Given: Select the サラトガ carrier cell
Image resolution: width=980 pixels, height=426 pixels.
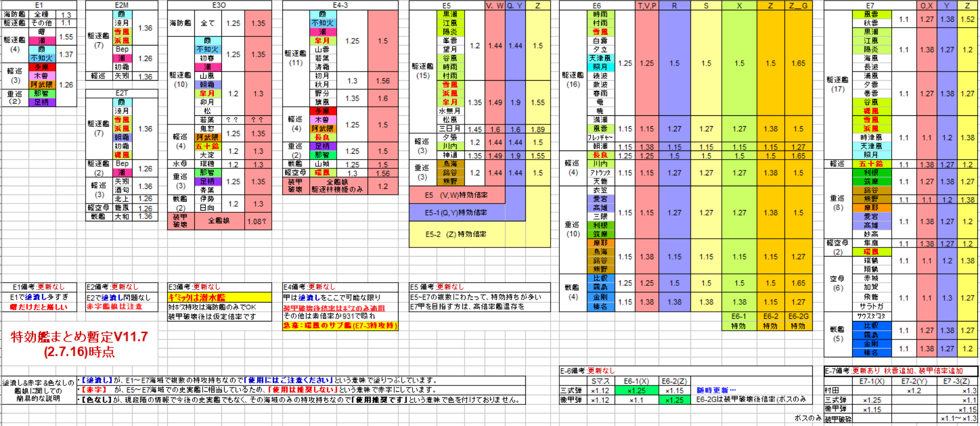Looking at the screenshot, I should [x=871, y=306].
